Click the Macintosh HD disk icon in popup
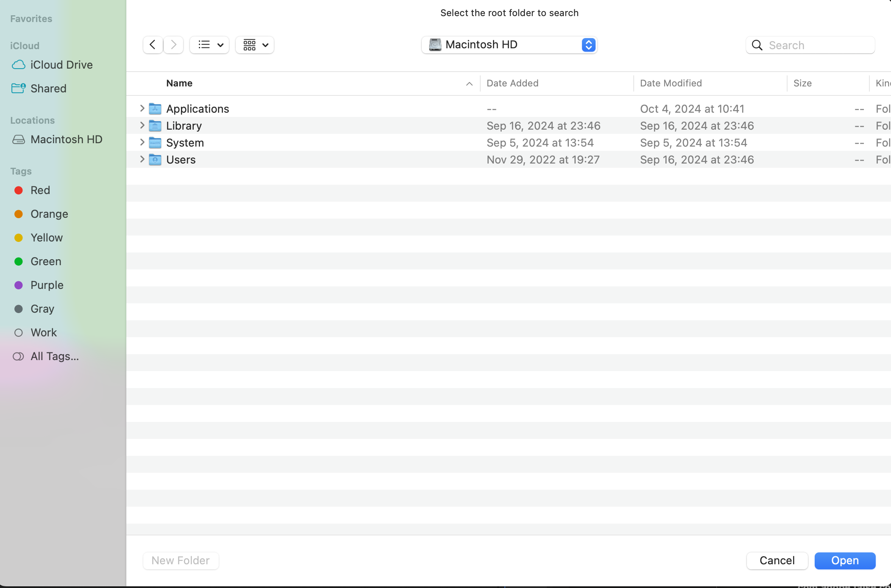 (435, 44)
